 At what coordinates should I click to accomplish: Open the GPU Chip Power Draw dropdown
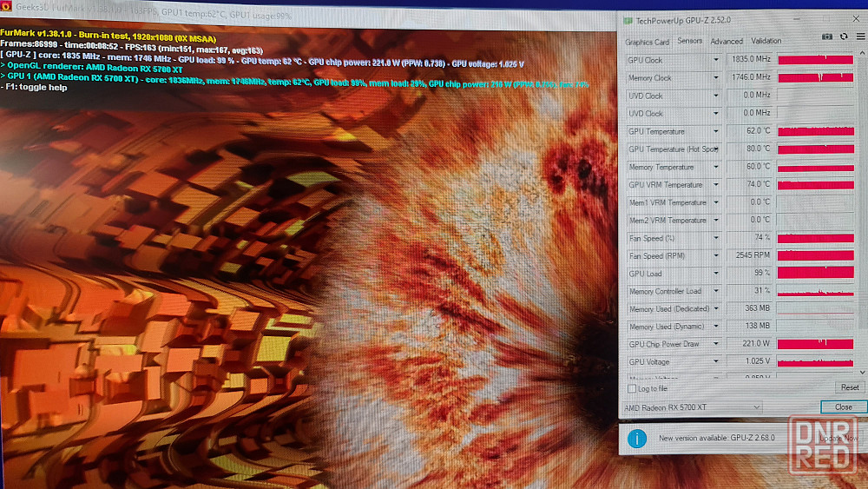[x=716, y=344]
